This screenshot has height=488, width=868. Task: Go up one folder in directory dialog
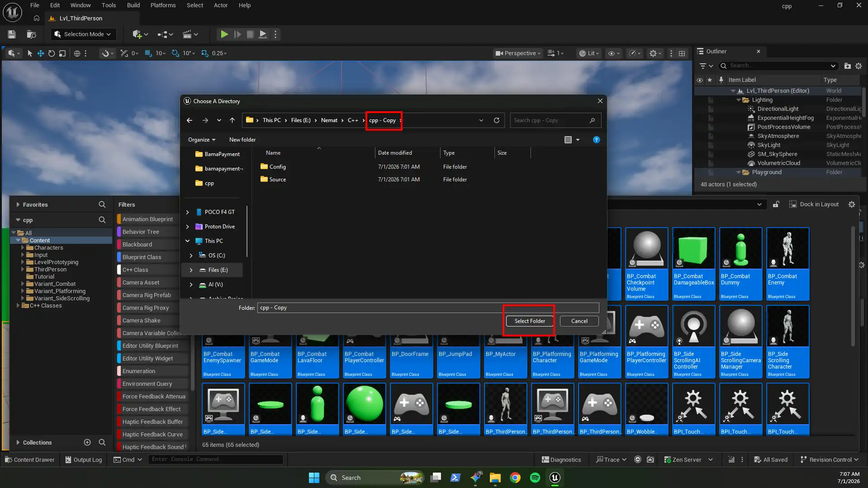click(232, 120)
